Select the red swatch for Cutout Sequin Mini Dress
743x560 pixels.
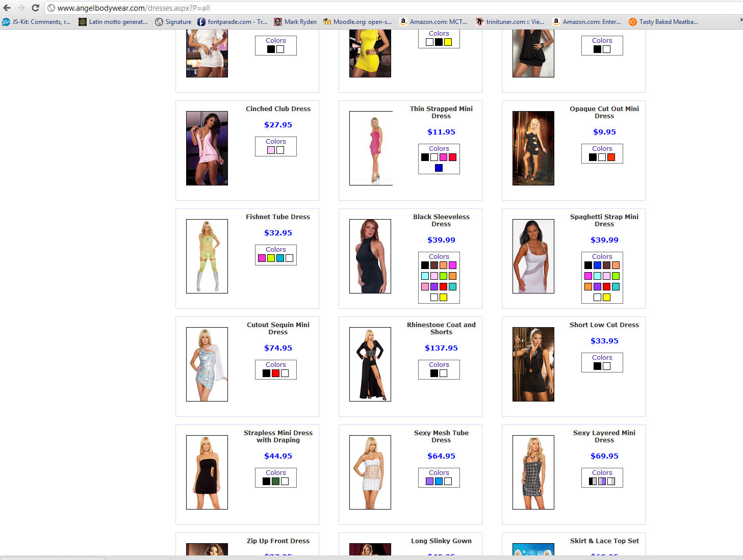276,374
